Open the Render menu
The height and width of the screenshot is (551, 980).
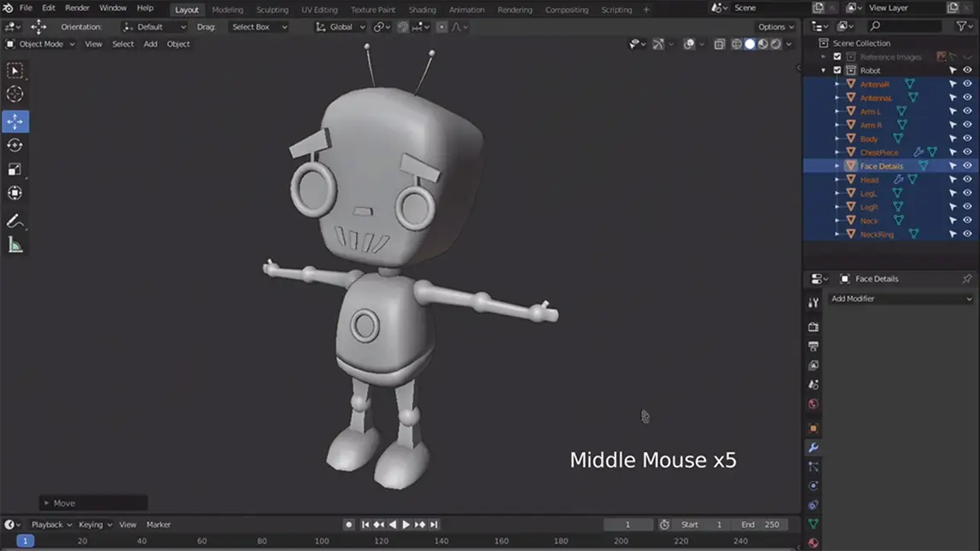tap(77, 9)
